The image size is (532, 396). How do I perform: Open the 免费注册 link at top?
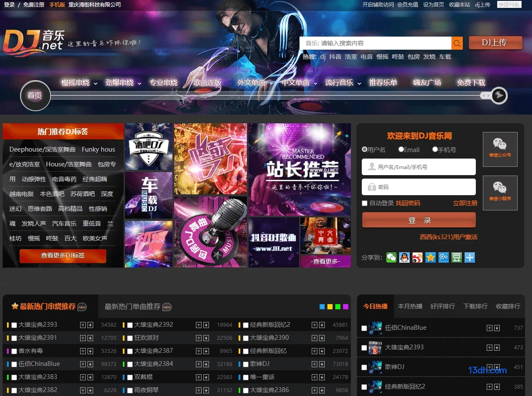(34, 5)
